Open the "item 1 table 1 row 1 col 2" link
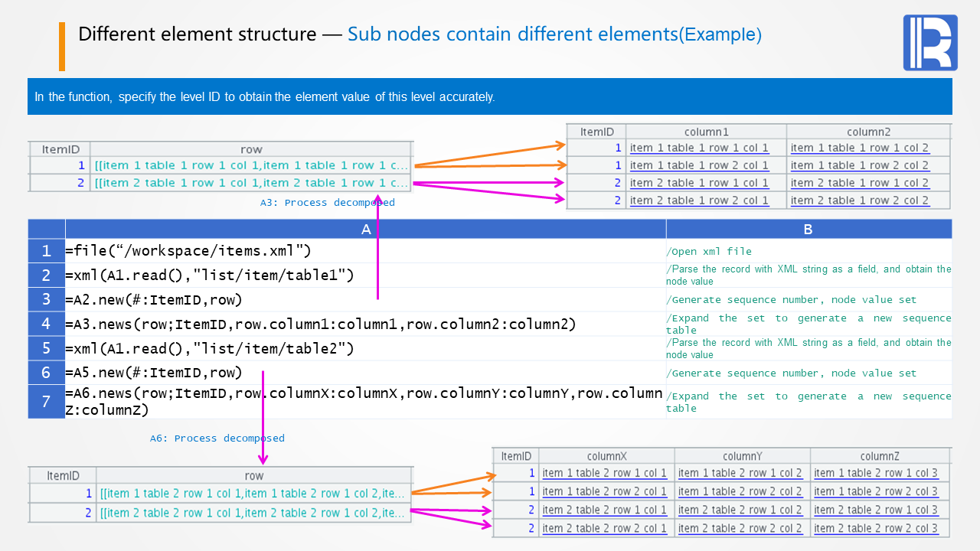Screen dimensions: 980x551 pos(859,148)
